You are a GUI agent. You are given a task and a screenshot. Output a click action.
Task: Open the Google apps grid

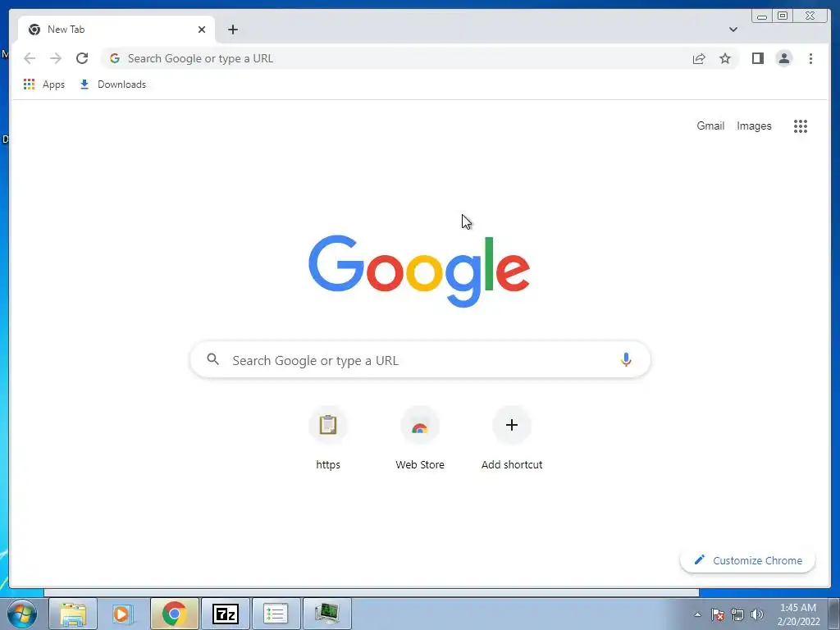click(x=801, y=126)
